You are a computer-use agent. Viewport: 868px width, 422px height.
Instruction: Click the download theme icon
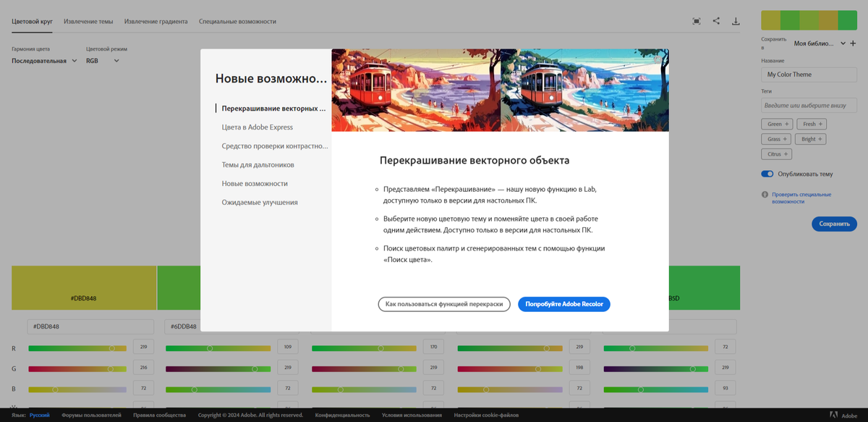coord(736,21)
